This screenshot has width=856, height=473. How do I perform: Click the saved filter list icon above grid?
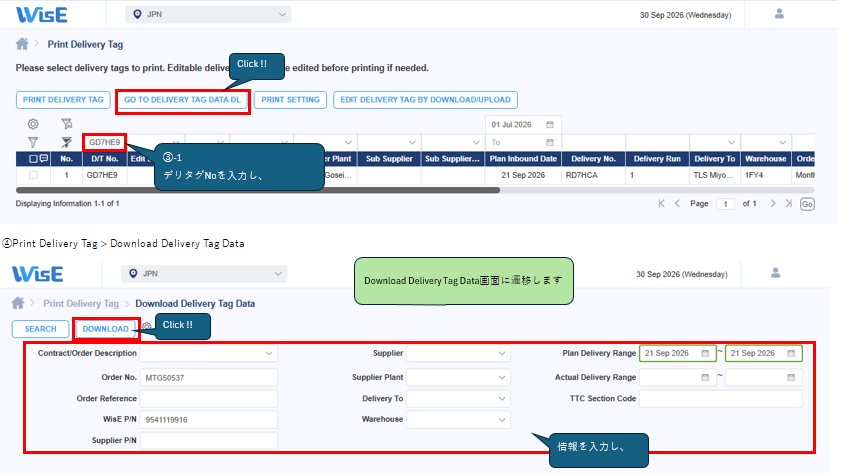point(67,124)
